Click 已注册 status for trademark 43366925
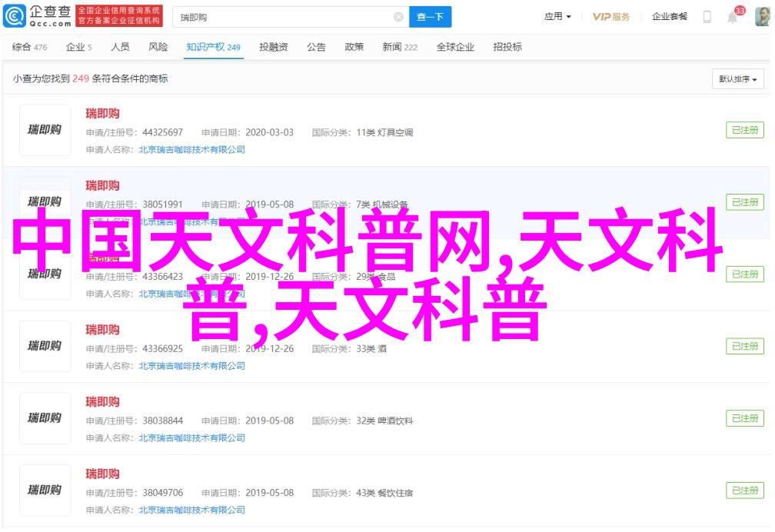This screenshot has height=532, width=775. click(x=745, y=347)
